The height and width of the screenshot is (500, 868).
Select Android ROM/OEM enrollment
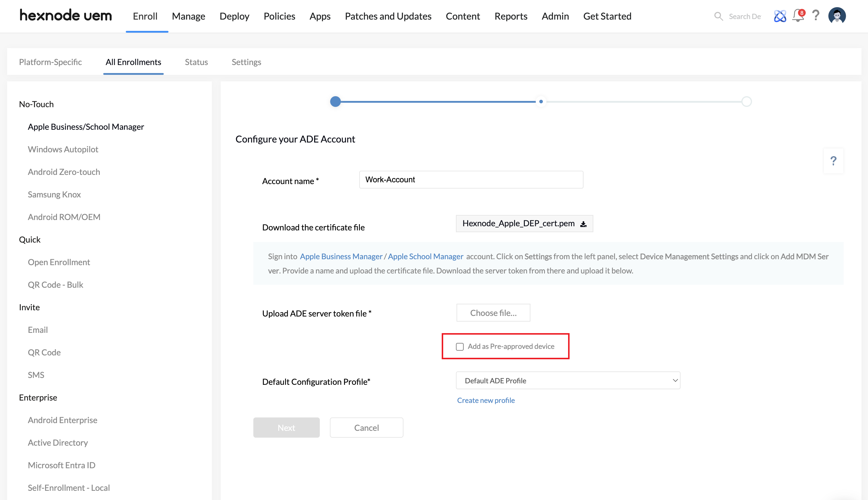[x=64, y=217]
